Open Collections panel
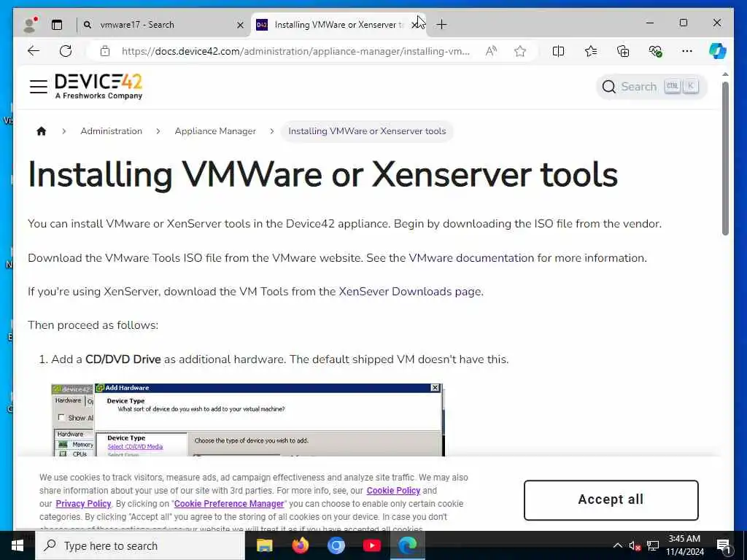Image resolution: width=747 pixels, height=560 pixels. click(x=623, y=51)
